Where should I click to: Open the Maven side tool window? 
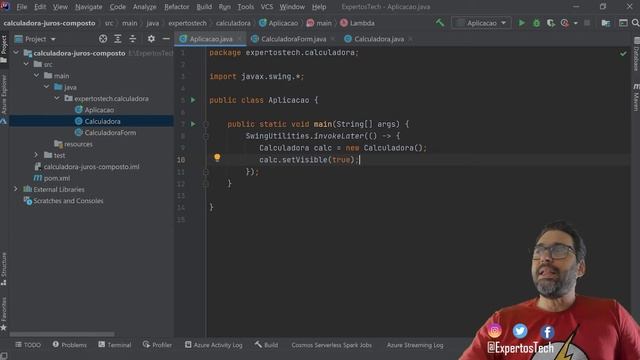click(x=636, y=97)
